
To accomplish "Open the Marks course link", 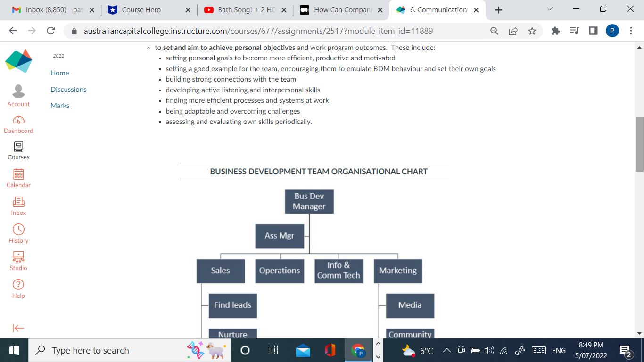I will coord(60,106).
